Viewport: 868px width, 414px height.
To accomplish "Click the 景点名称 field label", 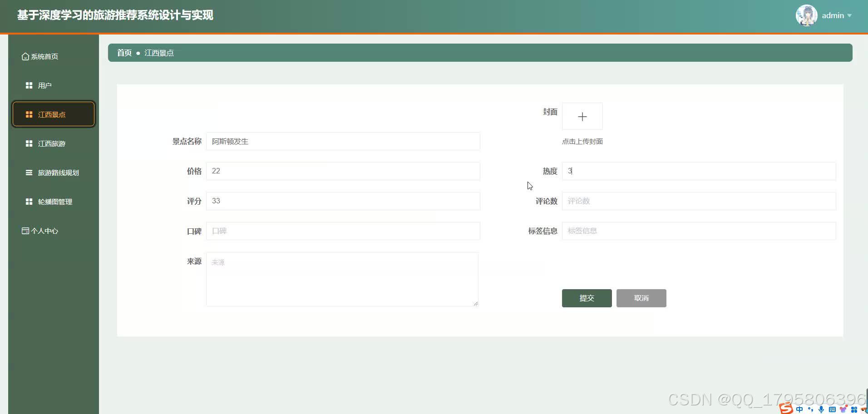I will [x=187, y=142].
